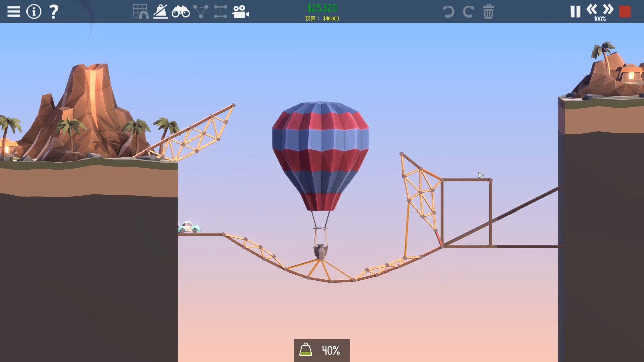This screenshot has height=362, width=644.
Task: Select the weight-on-slope physics icon
Action: [161, 12]
